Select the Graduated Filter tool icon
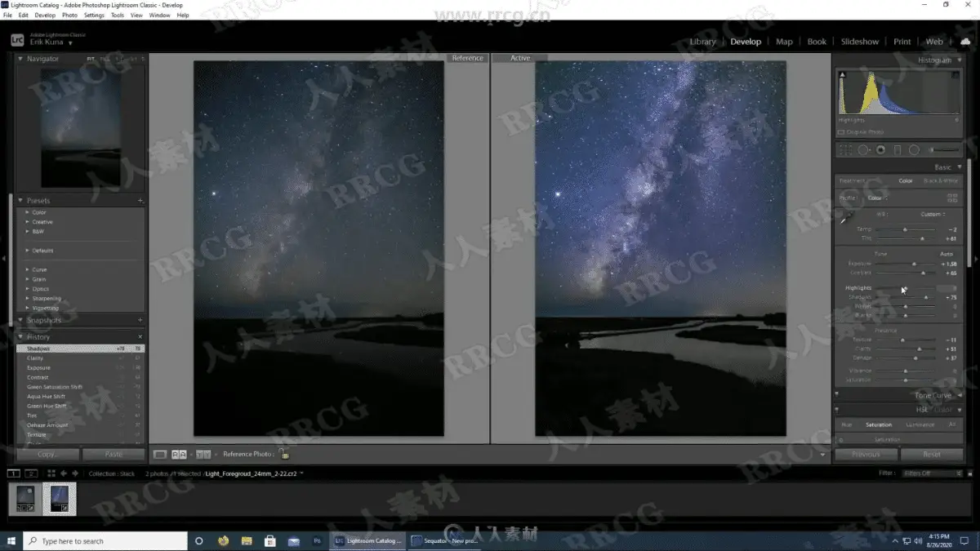 pyautogui.click(x=898, y=150)
